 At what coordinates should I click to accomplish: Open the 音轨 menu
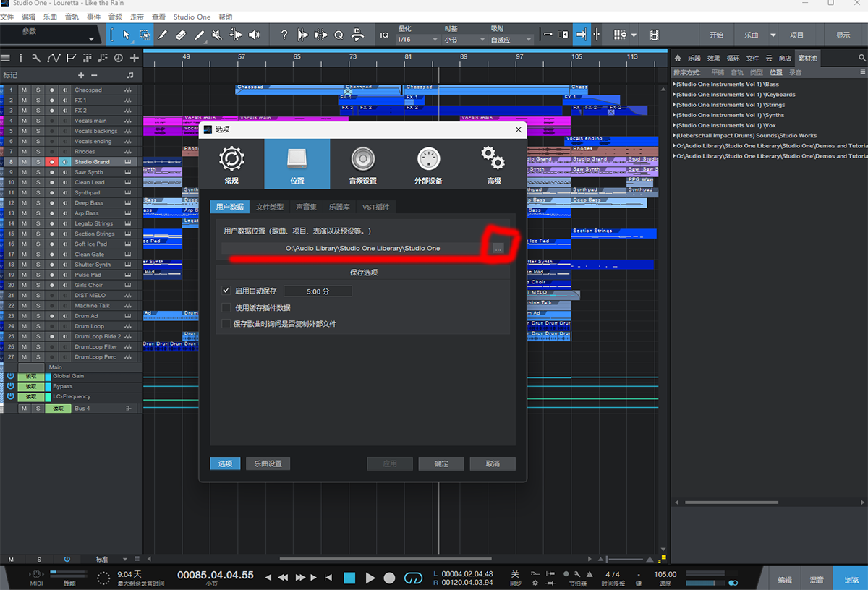point(72,17)
